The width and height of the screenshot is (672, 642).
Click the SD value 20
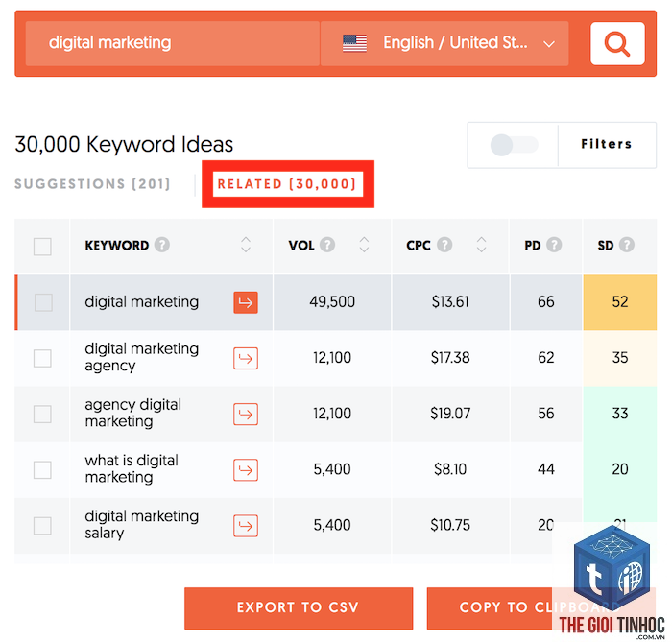(x=620, y=469)
